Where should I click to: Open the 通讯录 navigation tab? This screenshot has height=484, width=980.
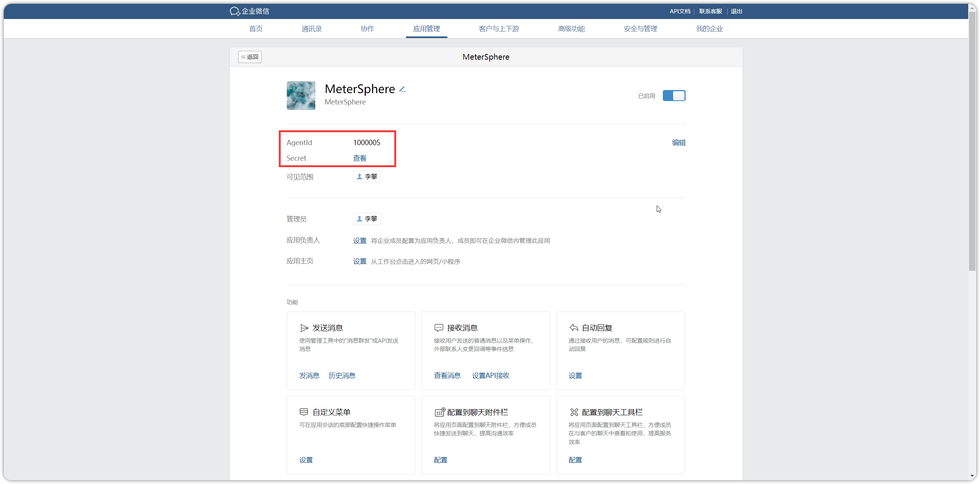tap(311, 29)
